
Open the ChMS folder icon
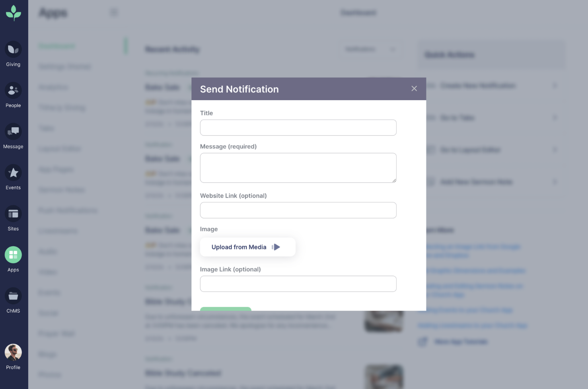tap(13, 296)
